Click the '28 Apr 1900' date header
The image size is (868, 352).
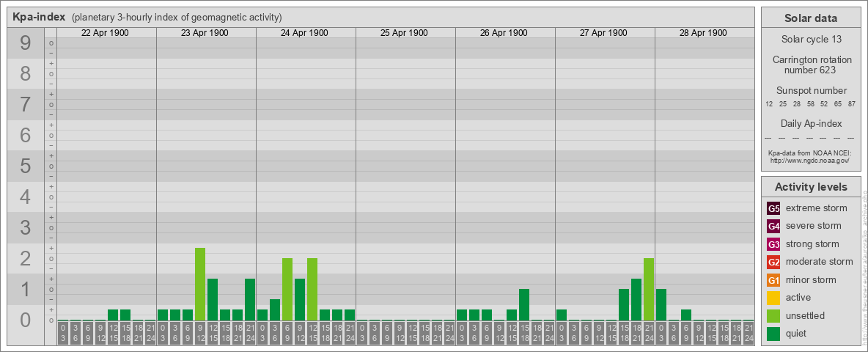pyautogui.click(x=703, y=33)
